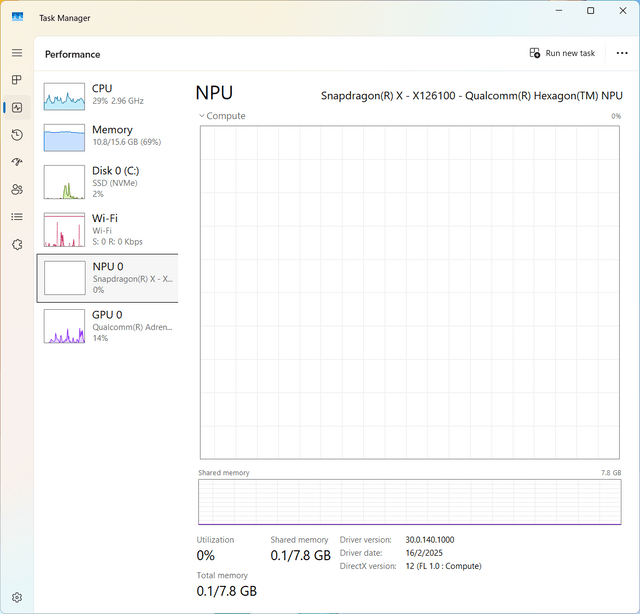Open the Compute graph selector dropdown

pos(222,116)
